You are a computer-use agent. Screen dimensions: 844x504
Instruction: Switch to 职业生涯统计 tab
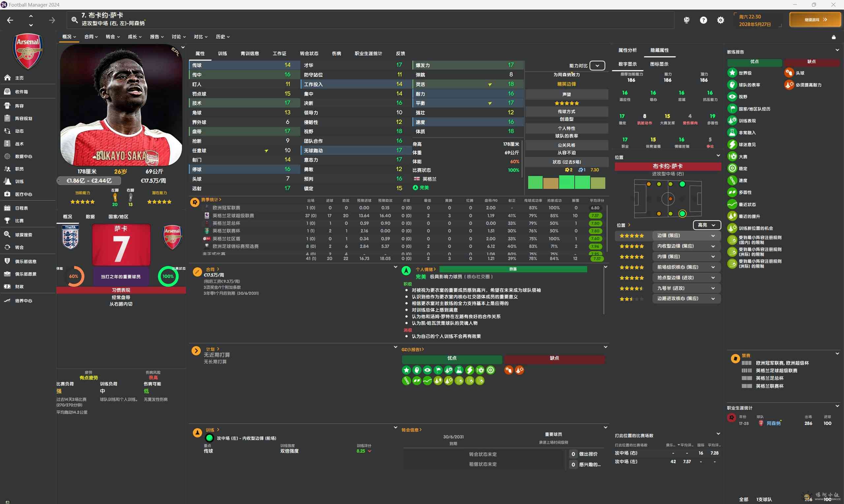click(x=368, y=54)
